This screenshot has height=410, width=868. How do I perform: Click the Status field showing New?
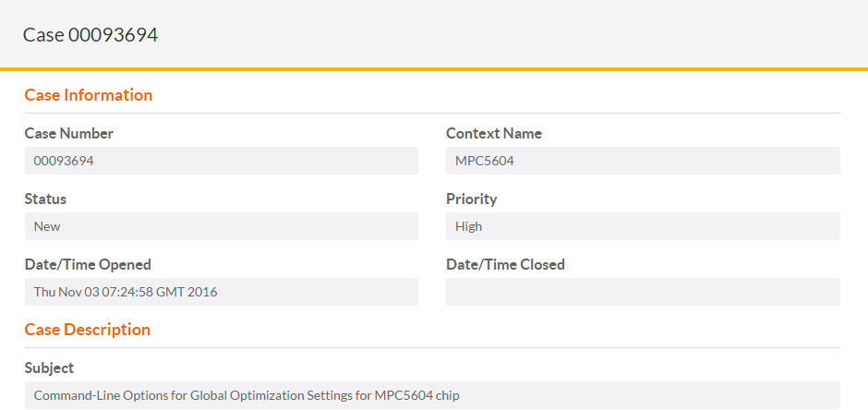[x=221, y=226]
